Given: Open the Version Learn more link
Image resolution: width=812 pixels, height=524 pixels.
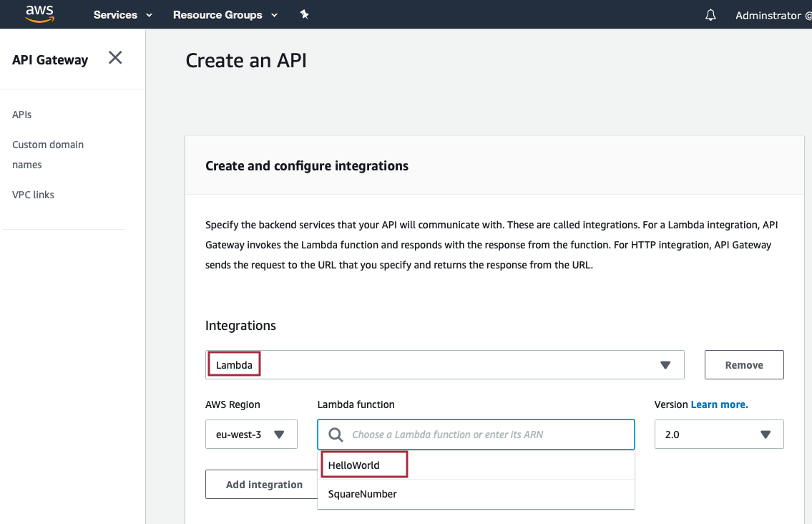Looking at the screenshot, I should (x=719, y=404).
